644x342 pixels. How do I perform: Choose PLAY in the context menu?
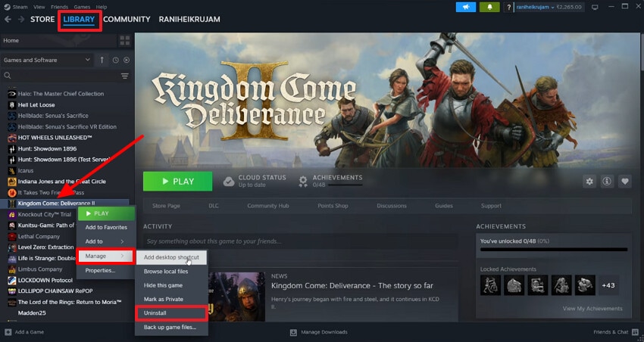click(x=106, y=213)
